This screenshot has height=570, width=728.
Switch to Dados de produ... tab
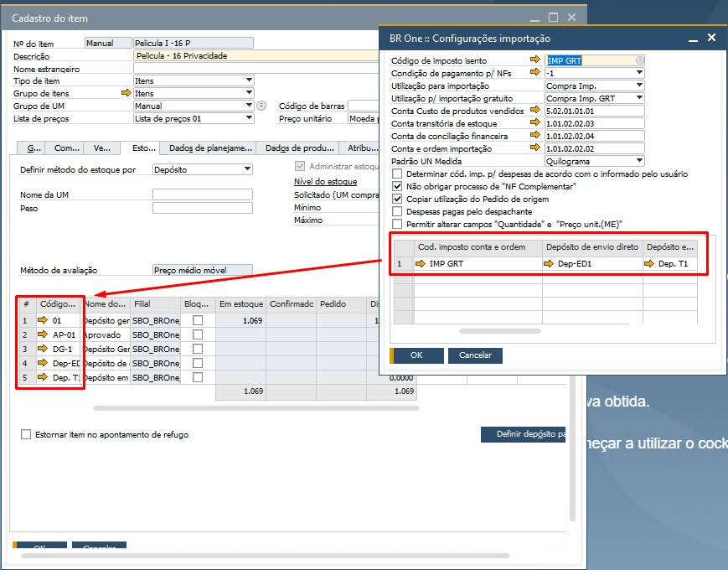pos(299,148)
